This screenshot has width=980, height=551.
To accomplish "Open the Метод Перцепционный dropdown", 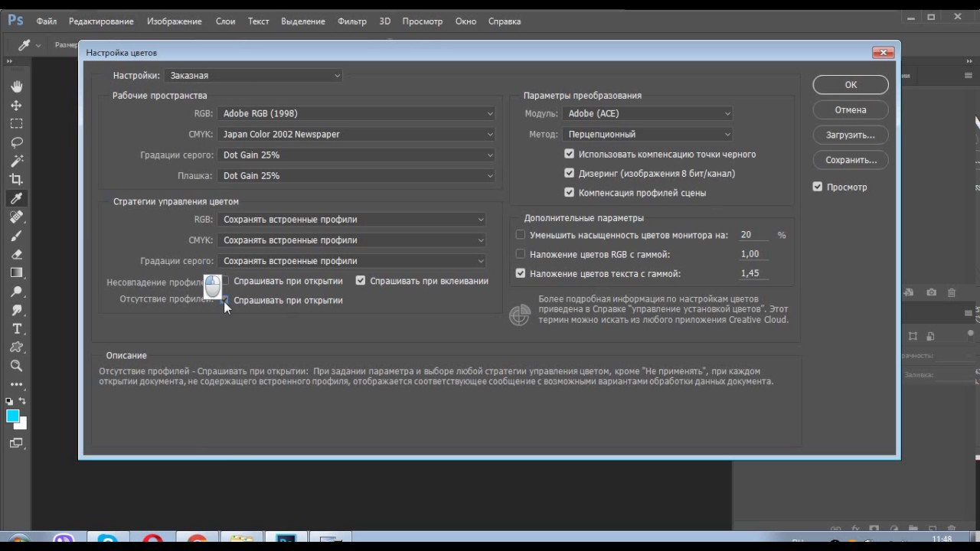I will coord(648,134).
